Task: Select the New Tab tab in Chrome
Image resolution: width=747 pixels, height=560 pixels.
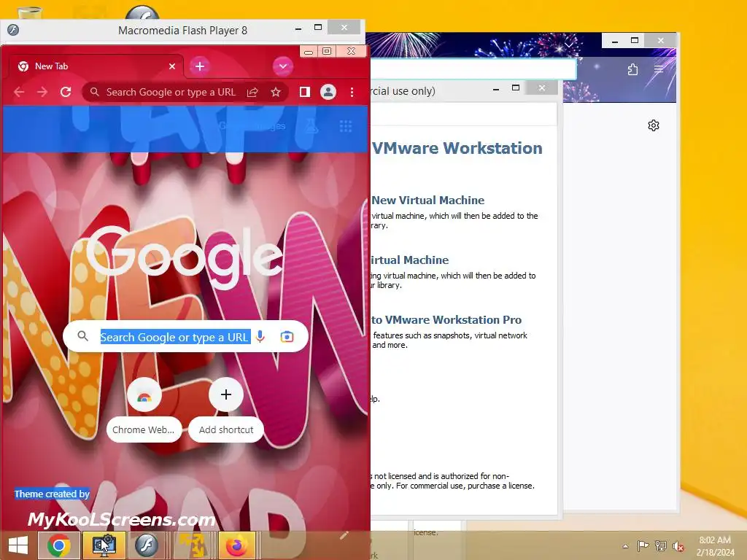Action: (x=96, y=66)
